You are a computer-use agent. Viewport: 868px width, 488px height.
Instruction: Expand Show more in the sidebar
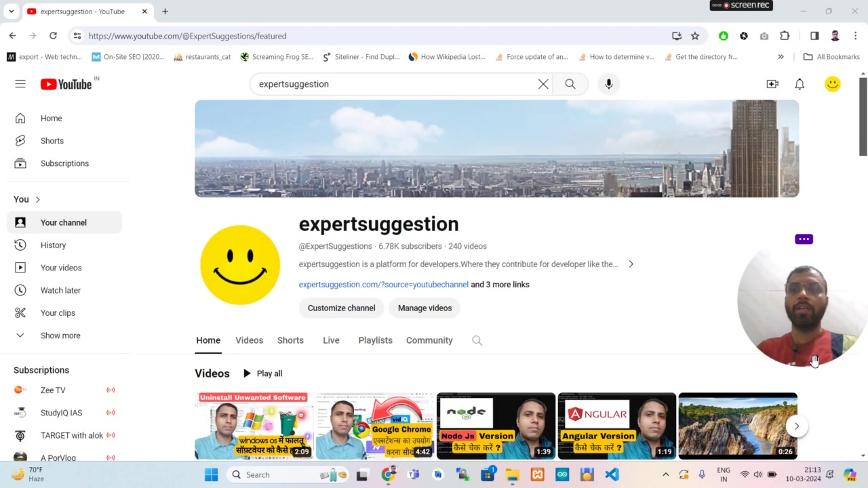pos(64,335)
